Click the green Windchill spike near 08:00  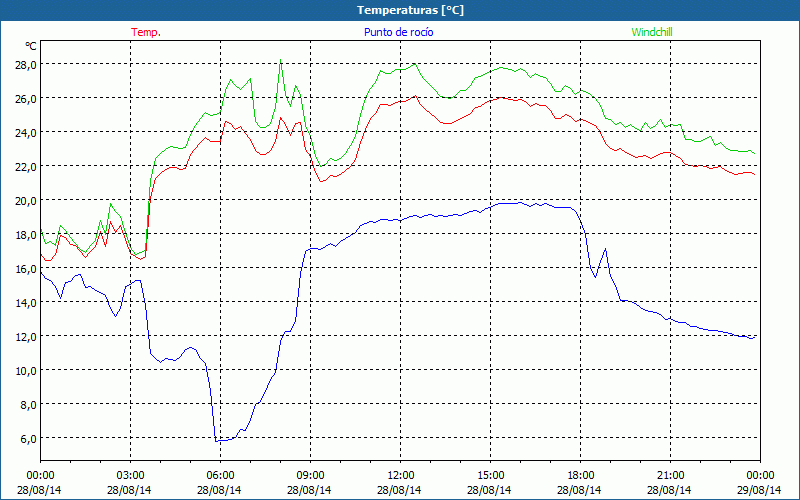point(281,61)
